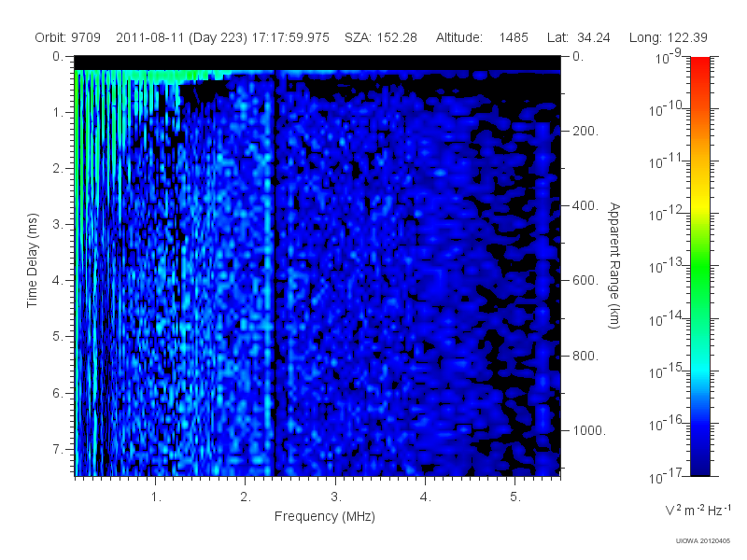Click the 'V² m⁻² Hz⁻¹' units label

click(698, 510)
